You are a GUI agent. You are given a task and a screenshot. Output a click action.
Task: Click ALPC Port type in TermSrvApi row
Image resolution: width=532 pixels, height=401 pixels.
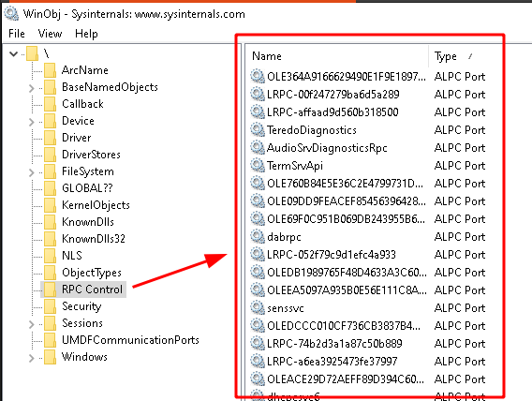(460, 166)
